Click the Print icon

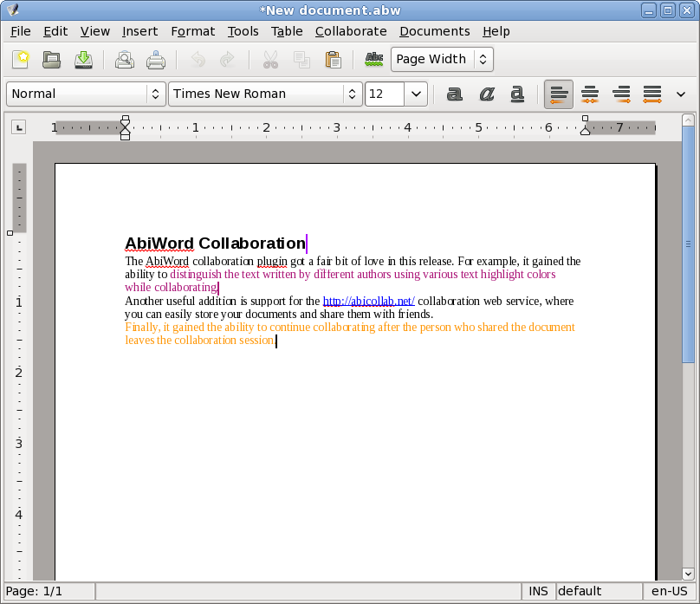(x=156, y=60)
